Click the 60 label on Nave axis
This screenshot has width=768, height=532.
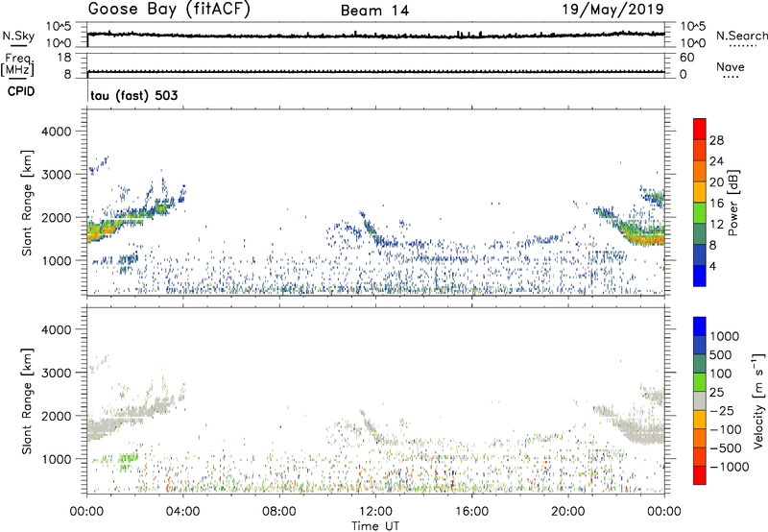pos(686,58)
